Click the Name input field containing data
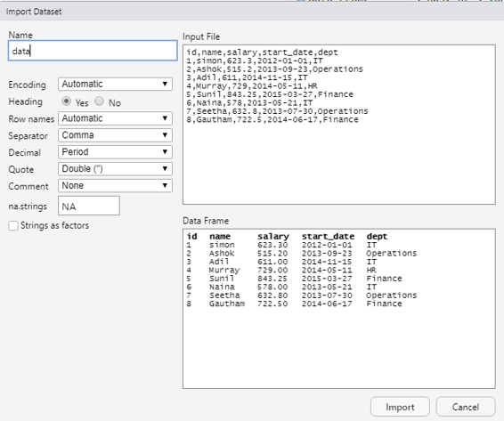 (x=93, y=51)
